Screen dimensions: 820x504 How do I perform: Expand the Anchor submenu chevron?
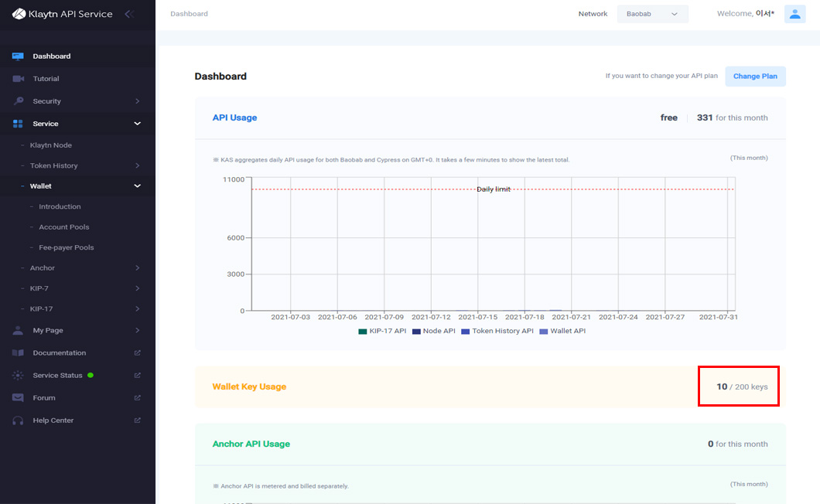coord(138,268)
